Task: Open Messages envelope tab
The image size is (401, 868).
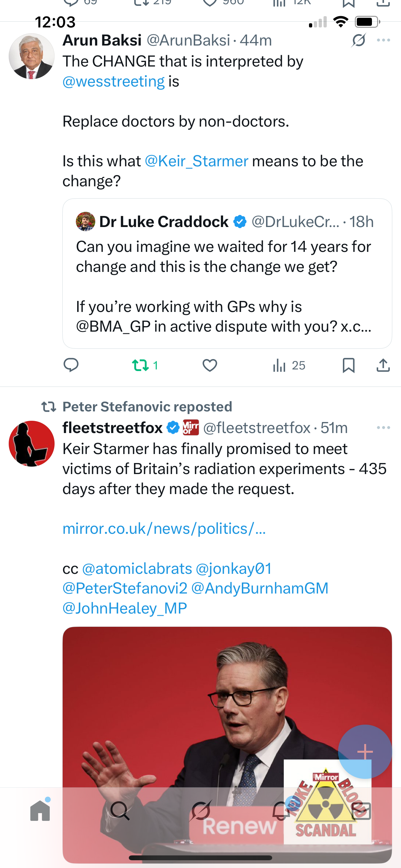Action: point(361,811)
